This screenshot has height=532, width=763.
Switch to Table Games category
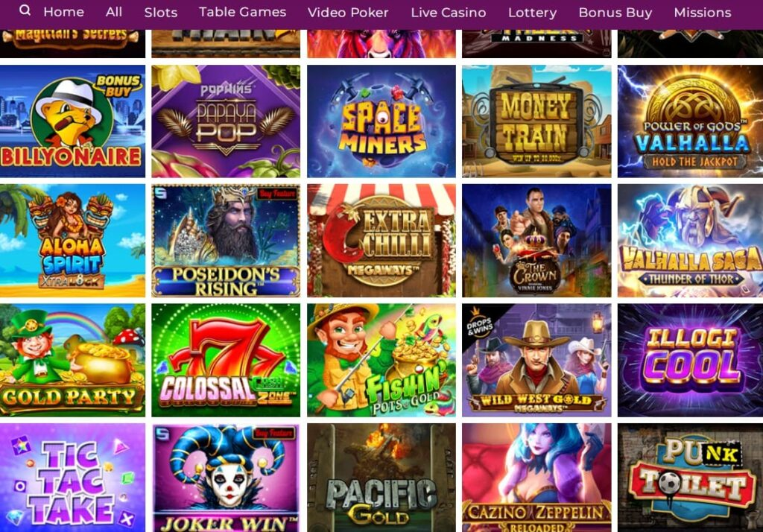[242, 12]
